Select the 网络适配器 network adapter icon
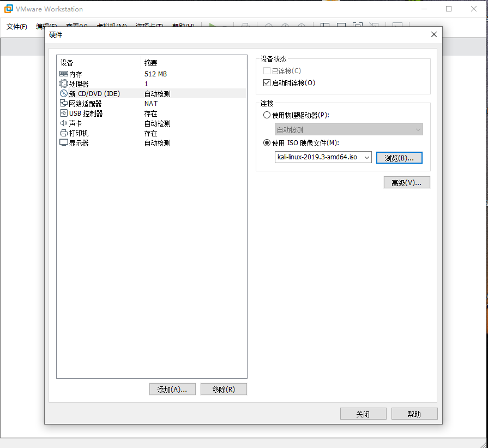This screenshot has width=488, height=448. point(63,103)
